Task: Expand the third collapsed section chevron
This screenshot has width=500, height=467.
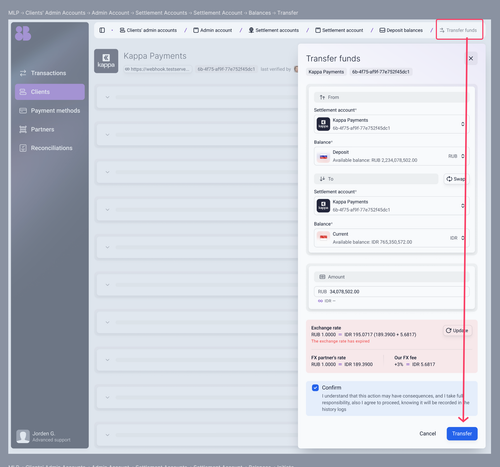Action: tap(107, 172)
